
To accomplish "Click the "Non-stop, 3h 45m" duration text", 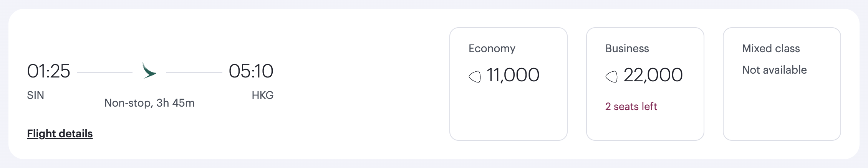I will click(149, 103).
